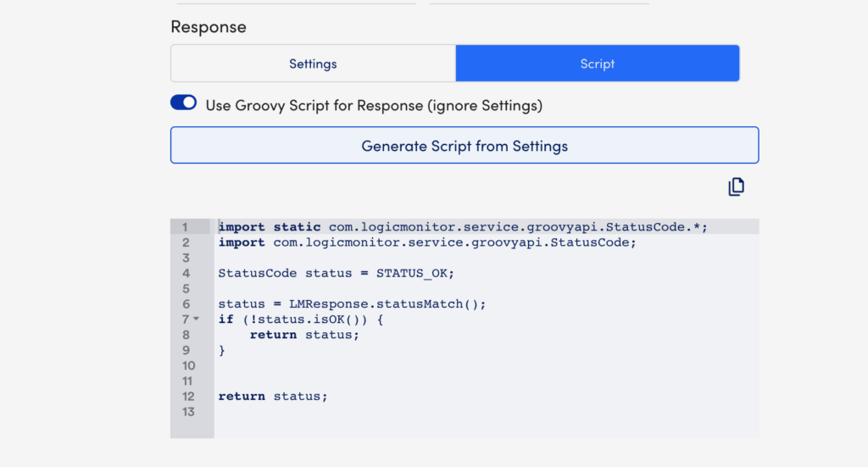The width and height of the screenshot is (868, 467).
Task: Click line number 6 in the gutter
Action: click(x=186, y=303)
